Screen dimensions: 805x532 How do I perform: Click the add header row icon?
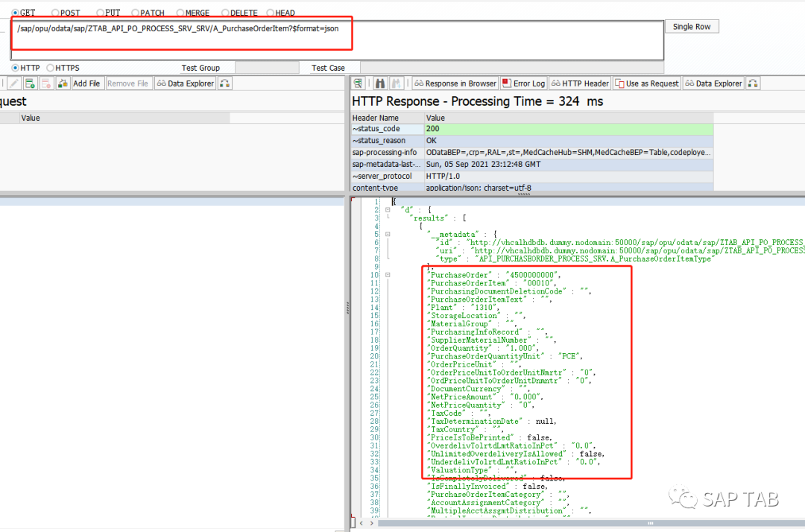pos(31,83)
